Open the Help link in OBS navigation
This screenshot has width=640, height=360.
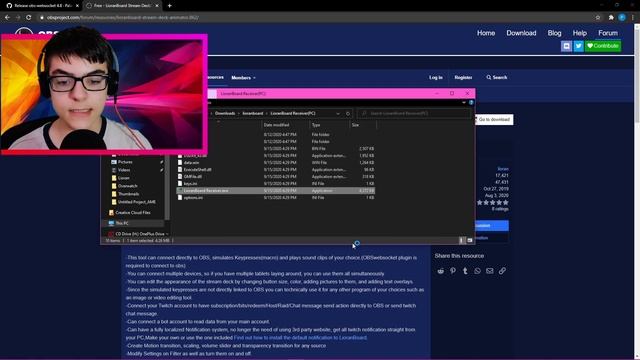click(580, 33)
